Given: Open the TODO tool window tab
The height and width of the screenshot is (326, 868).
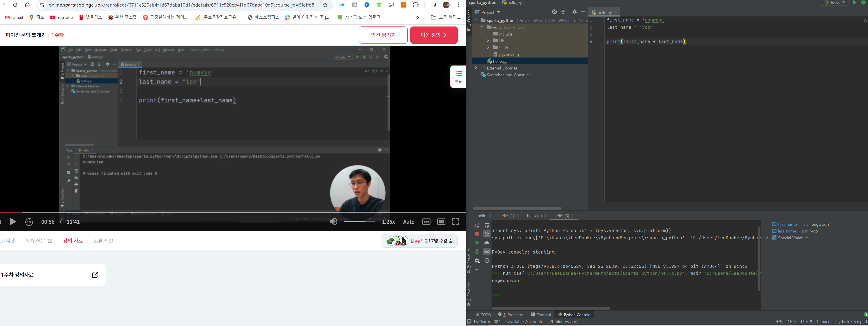Looking at the screenshot, I should pyautogui.click(x=483, y=314).
